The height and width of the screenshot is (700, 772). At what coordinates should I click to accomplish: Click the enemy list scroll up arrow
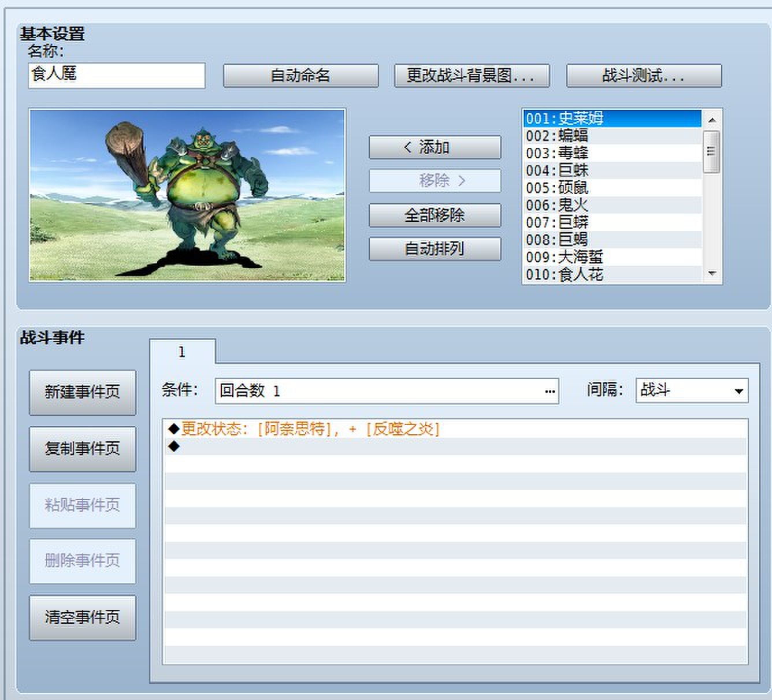point(712,120)
